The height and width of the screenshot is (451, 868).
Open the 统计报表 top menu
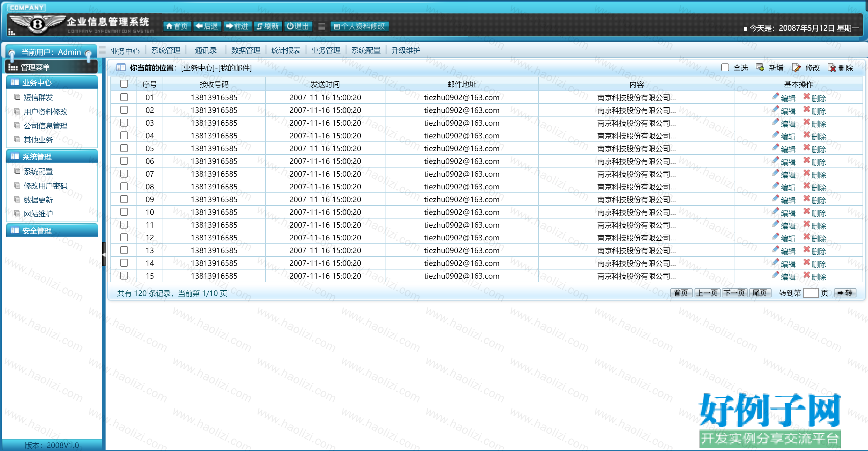pos(286,50)
